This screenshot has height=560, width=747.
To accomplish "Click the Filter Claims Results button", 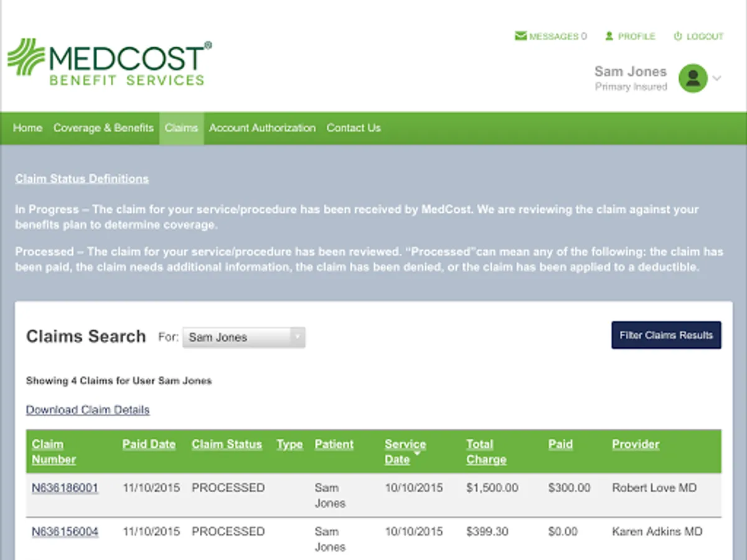I will [666, 335].
